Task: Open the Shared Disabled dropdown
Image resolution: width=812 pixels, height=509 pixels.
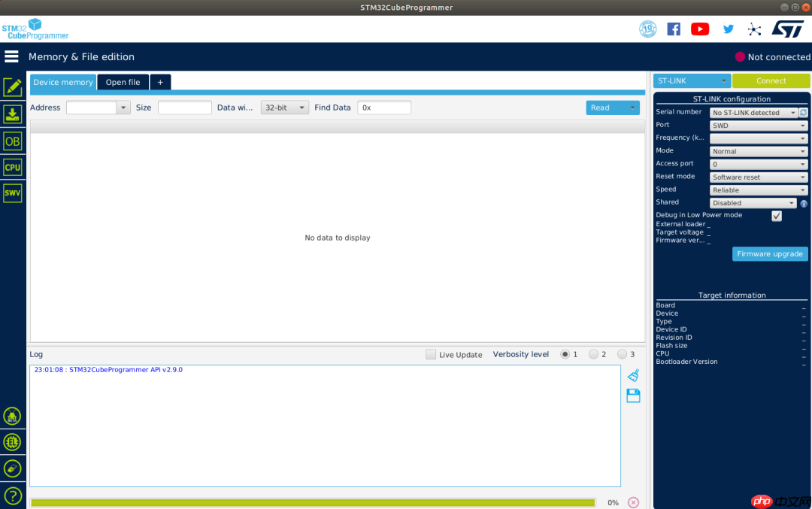Action: (x=753, y=203)
